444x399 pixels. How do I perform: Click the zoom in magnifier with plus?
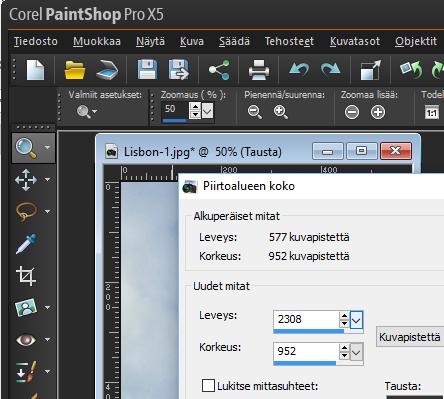point(281,112)
